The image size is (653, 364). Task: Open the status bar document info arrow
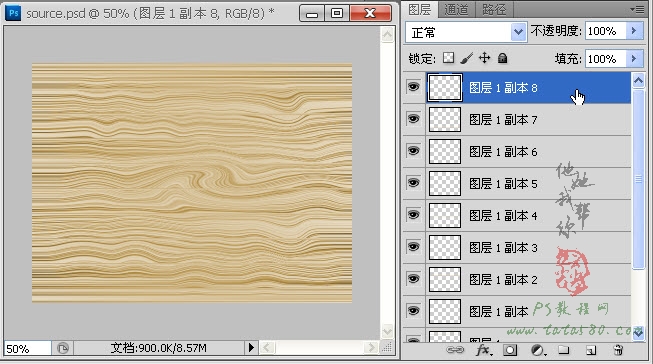(251, 347)
